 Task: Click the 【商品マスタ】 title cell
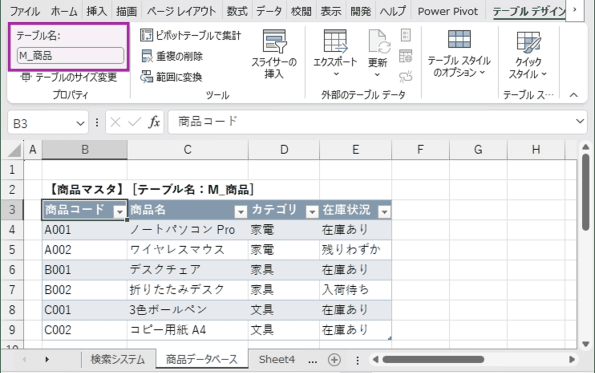85,189
